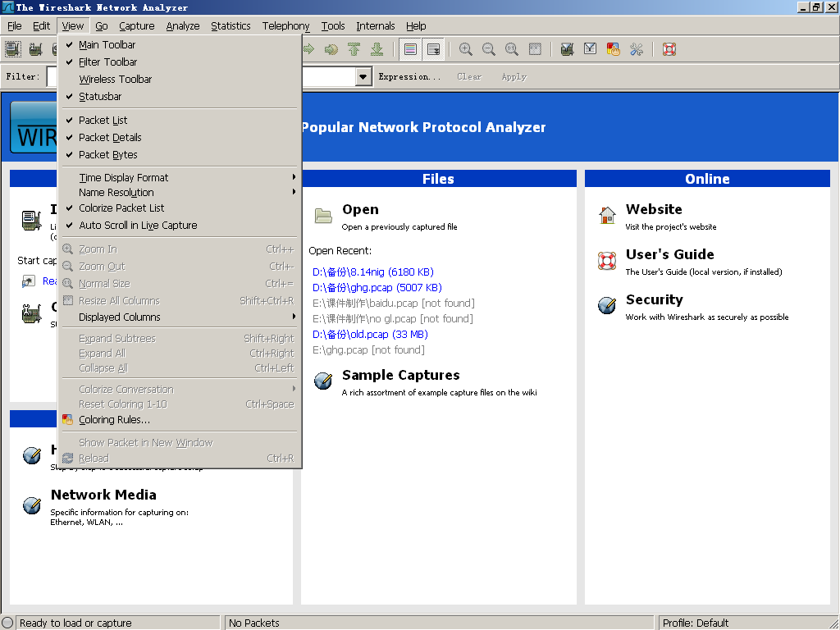
Task: Open recent file ghg.pcap (5007 KB)
Action: click(377, 288)
